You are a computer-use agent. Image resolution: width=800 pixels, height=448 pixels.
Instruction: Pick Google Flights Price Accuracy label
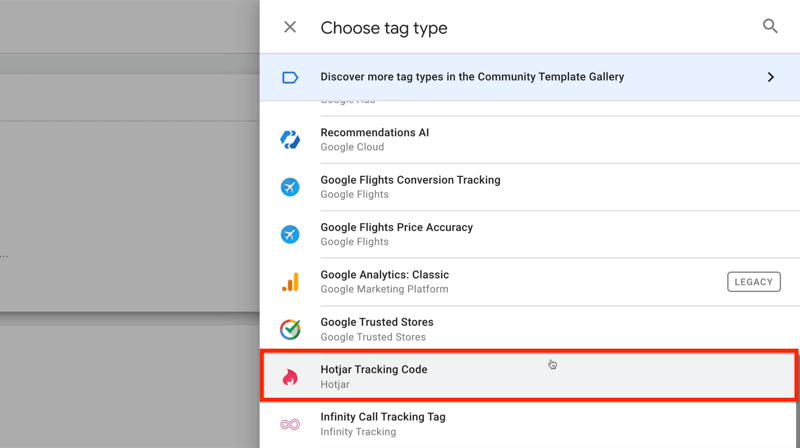click(396, 228)
